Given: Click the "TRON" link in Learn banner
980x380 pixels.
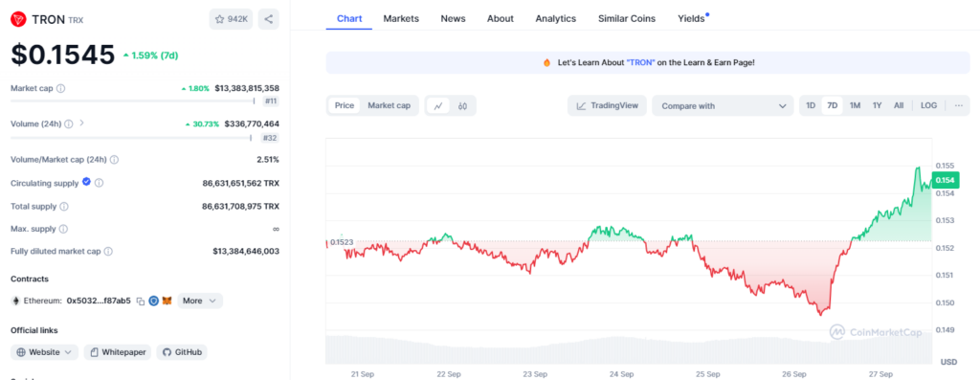Looking at the screenshot, I should click(640, 62).
